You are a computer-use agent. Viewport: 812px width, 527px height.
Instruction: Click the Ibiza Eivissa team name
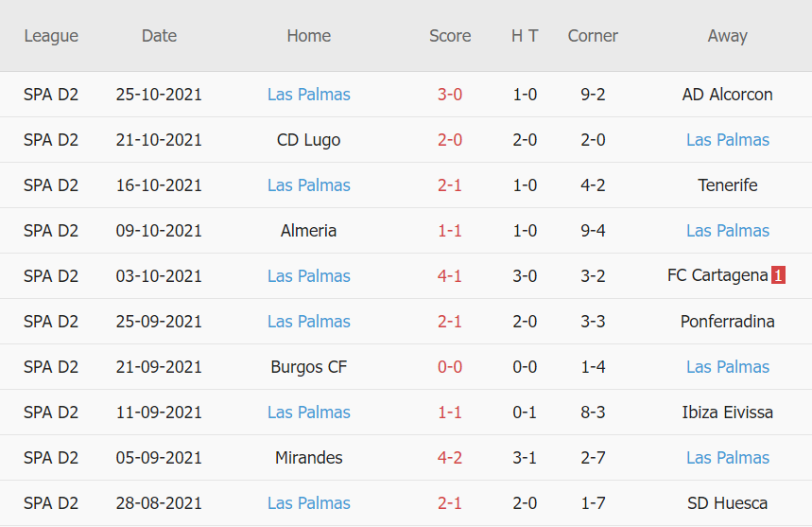(727, 413)
